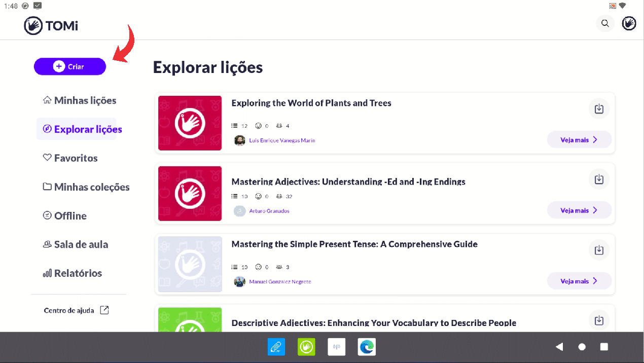644x363 pixels.
Task: Select Minhas coleções from sidebar
Action: click(x=86, y=187)
